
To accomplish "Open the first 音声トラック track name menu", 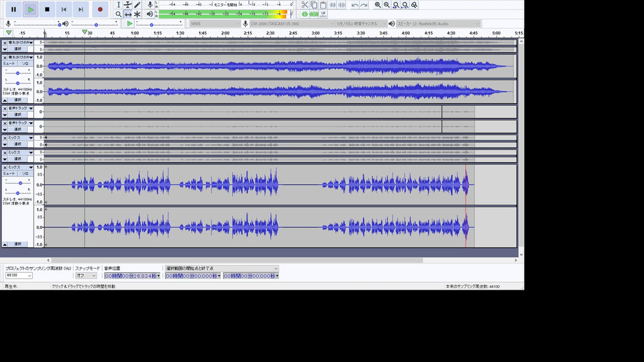I will point(21,109).
